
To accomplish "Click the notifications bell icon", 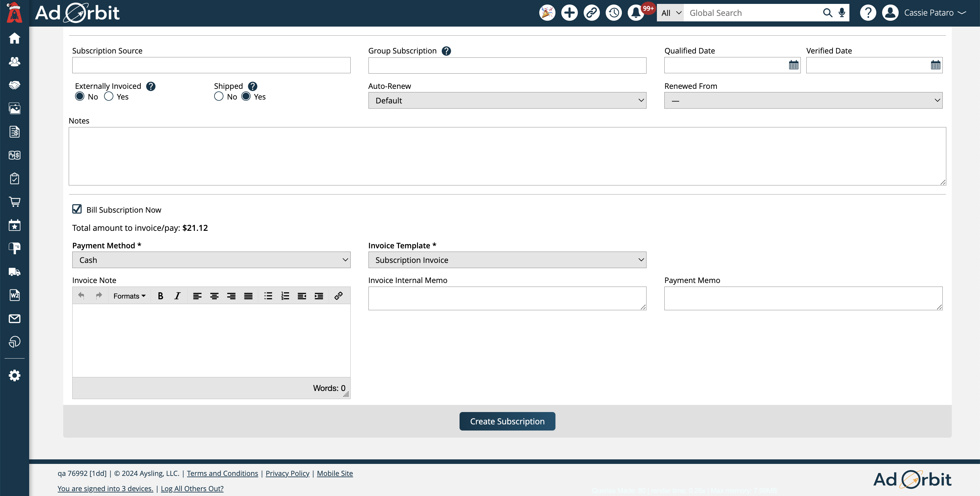I will pyautogui.click(x=635, y=13).
